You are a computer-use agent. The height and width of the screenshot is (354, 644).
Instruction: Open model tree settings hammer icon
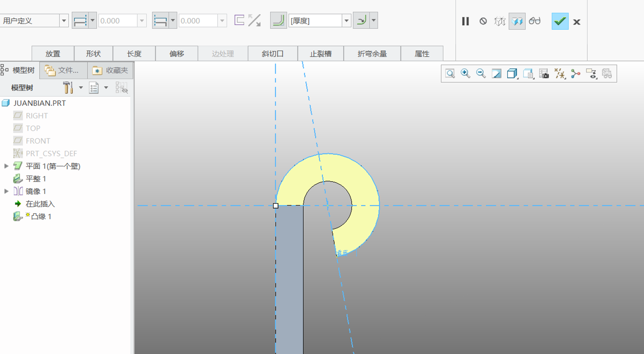point(68,88)
